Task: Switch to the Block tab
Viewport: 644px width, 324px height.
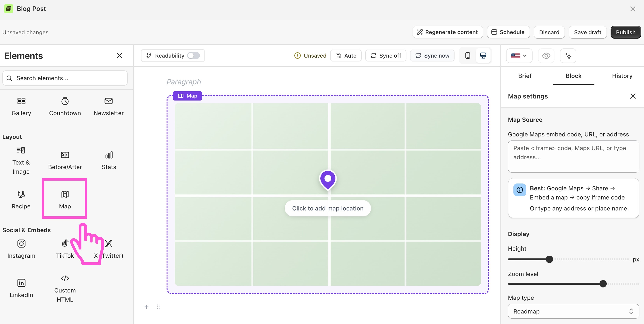Action: pyautogui.click(x=573, y=76)
